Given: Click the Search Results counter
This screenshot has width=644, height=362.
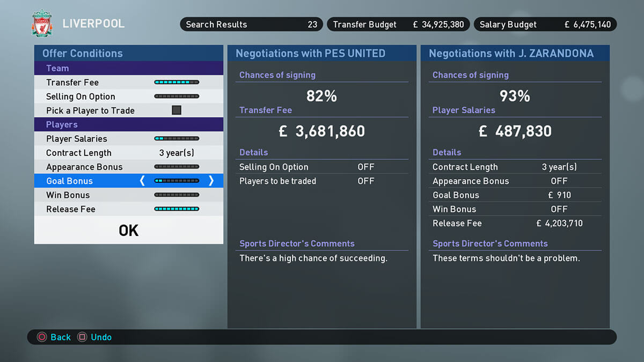Looking at the screenshot, I should click(x=251, y=25).
